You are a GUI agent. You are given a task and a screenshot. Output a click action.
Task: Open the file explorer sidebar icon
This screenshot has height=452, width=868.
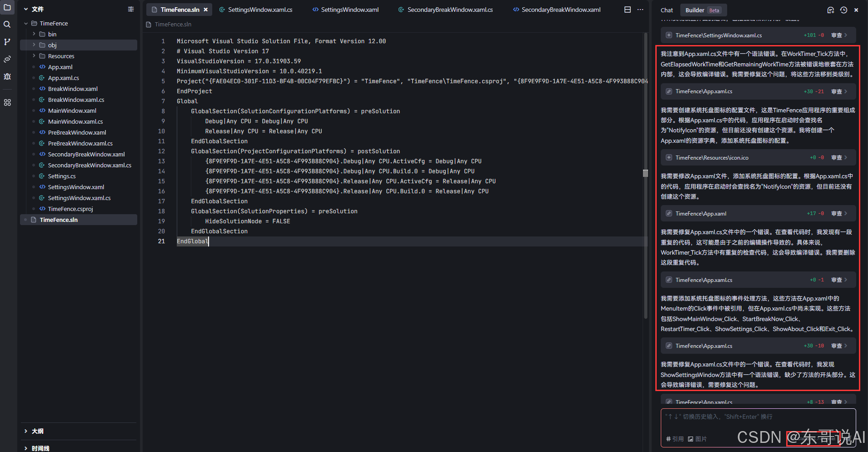pyautogui.click(x=7, y=8)
